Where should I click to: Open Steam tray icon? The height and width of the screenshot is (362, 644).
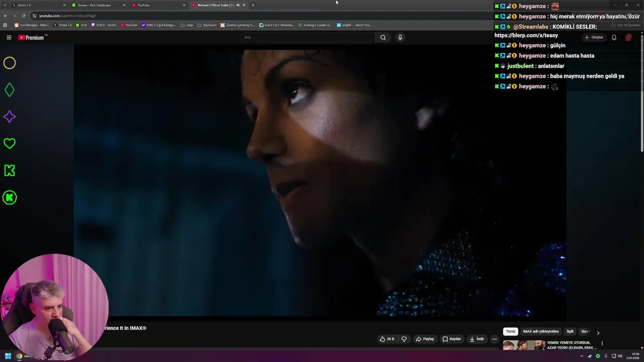(590, 356)
